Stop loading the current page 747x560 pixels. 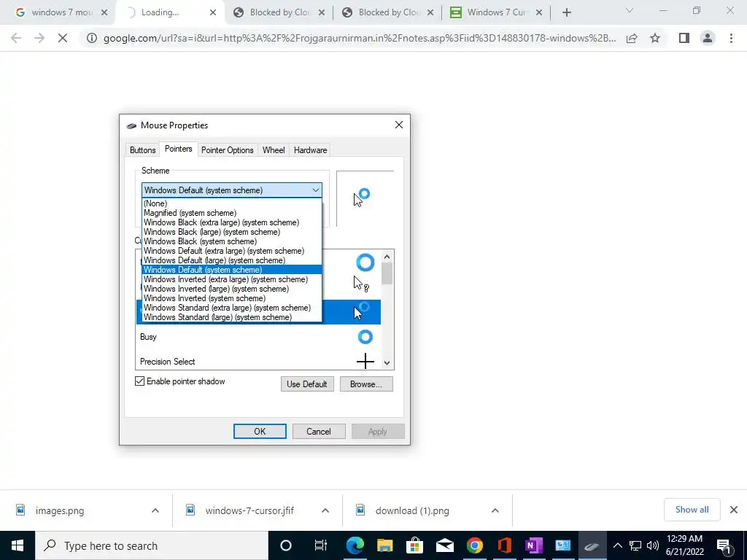coord(63,38)
